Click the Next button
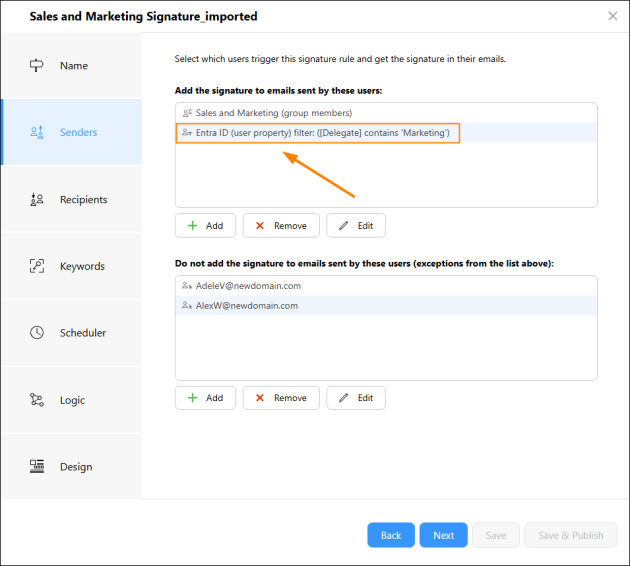Viewport: 630px width, 566px height. [444, 535]
